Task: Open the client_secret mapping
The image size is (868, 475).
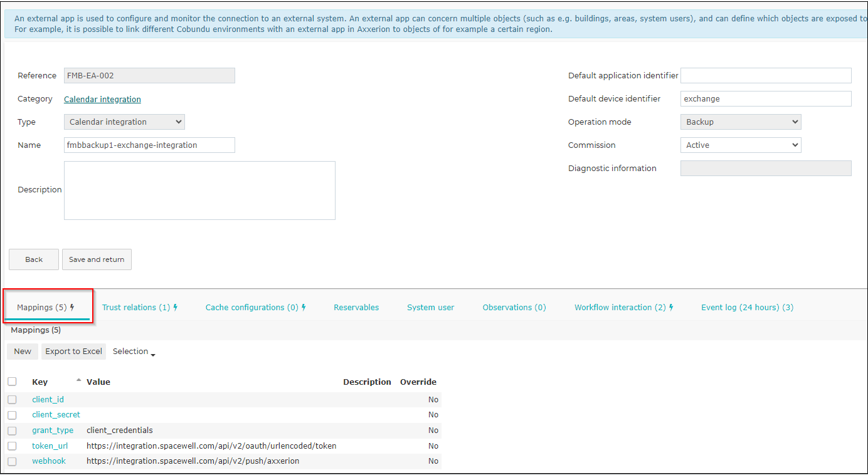Action: click(56, 414)
